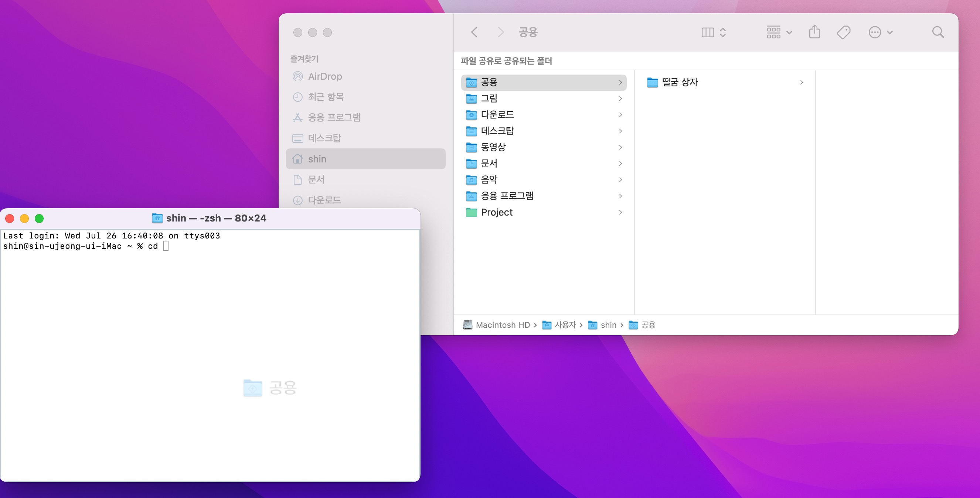Open 응용 프로그램 in the sidebar
Viewport: 980px width, 498px height.
point(334,117)
